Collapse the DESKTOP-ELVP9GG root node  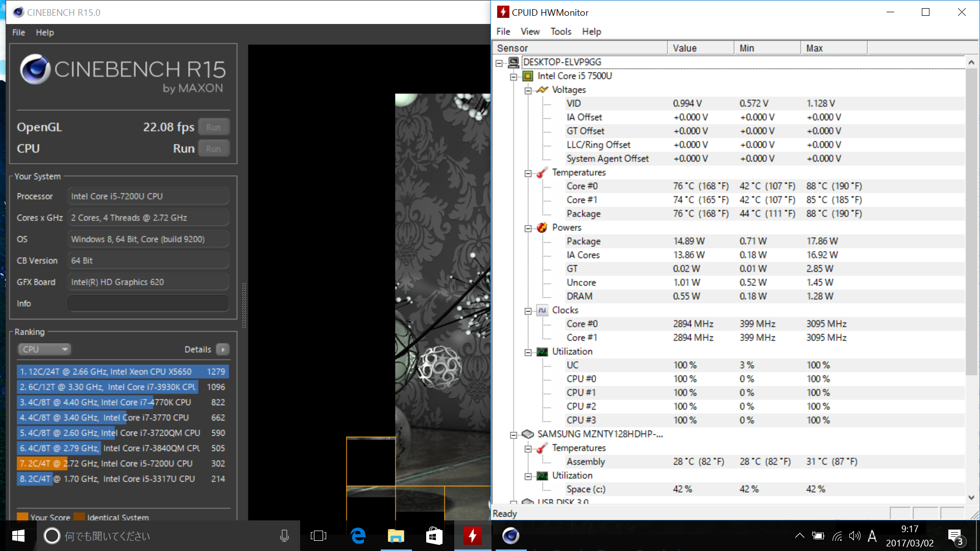(x=499, y=63)
